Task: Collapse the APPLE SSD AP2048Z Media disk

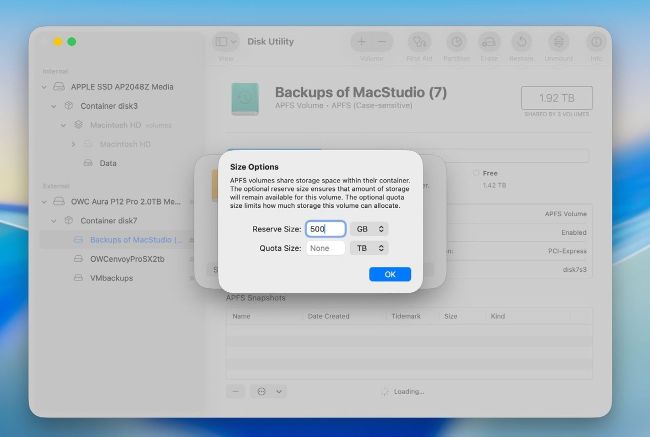Action: [45, 87]
